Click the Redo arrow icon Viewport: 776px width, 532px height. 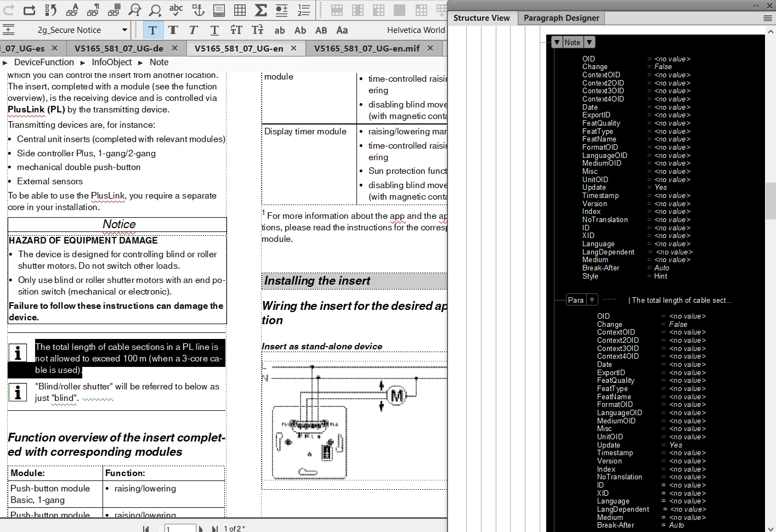[9, 9]
